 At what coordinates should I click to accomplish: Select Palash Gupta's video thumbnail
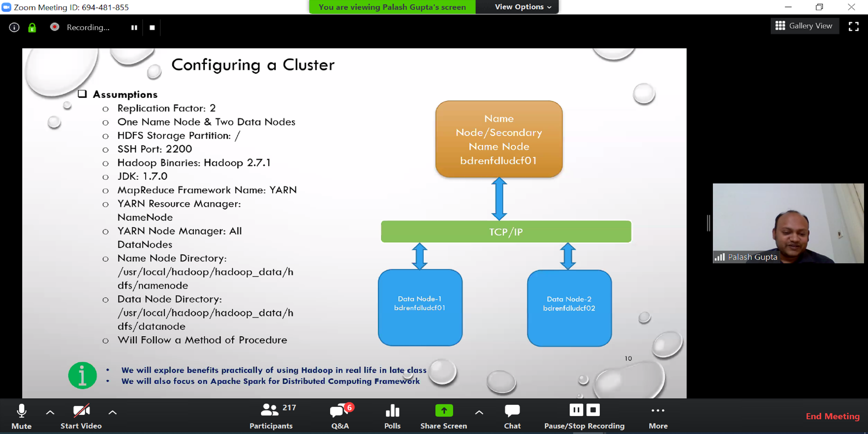pos(788,223)
